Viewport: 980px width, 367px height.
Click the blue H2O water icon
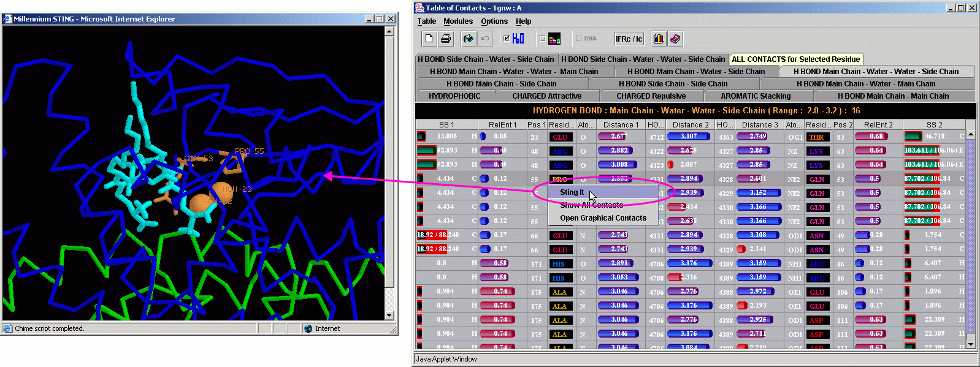(x=518, y=39)
